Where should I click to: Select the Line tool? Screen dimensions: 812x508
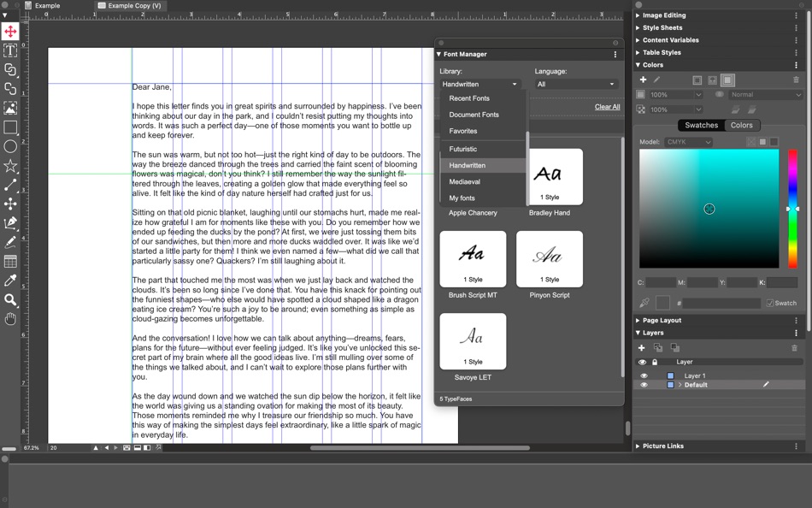[10, 185]
